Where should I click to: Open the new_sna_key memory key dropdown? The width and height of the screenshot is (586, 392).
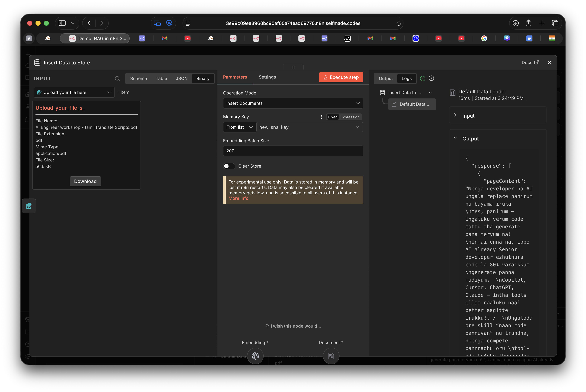[x=309, y=127]
